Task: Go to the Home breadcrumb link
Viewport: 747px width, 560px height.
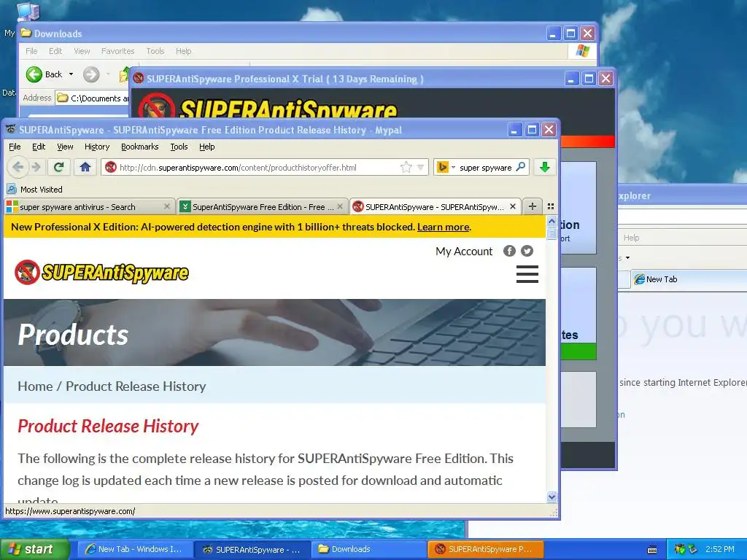Action: point(35,386)
